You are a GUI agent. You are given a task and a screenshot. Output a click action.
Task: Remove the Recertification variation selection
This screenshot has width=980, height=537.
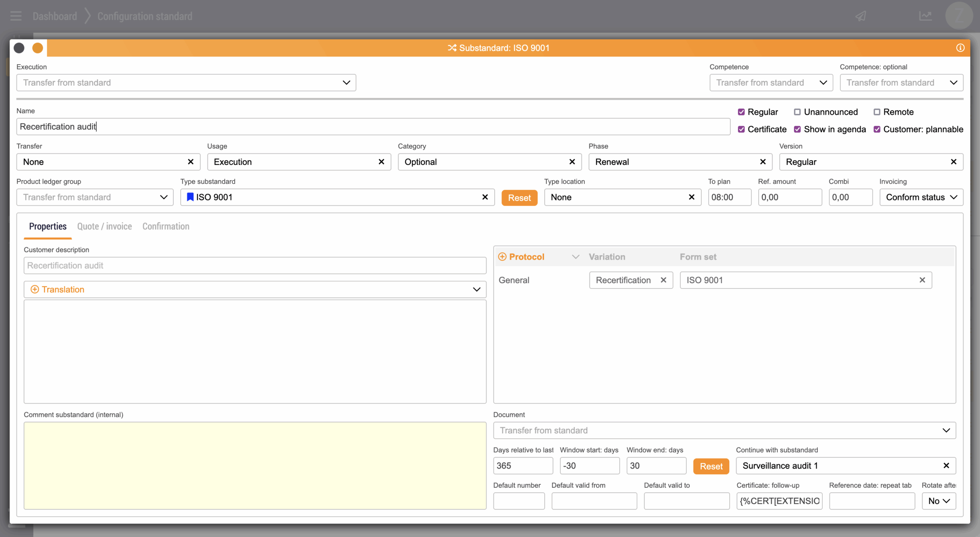(x=663, y=280)
